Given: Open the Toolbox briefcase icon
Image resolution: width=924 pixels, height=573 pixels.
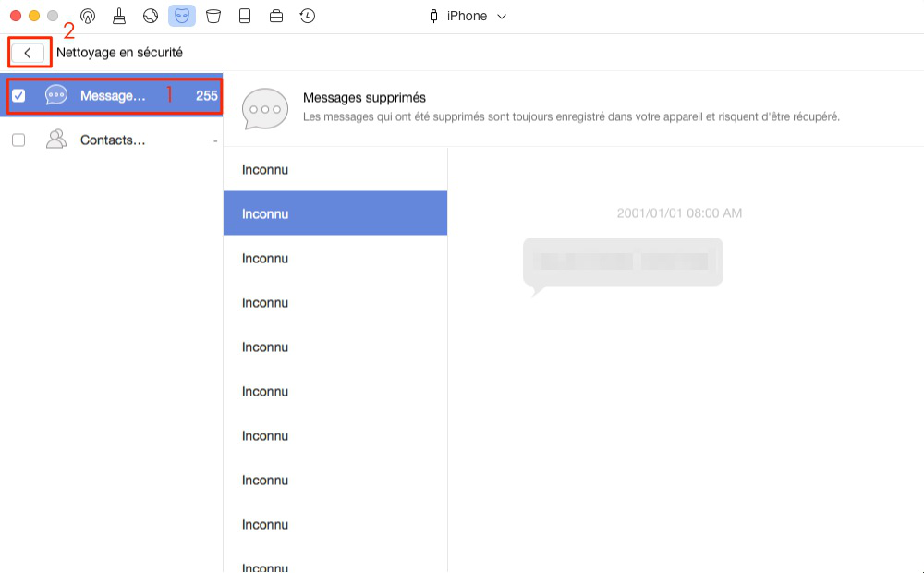Looking at the screenshot, I should 275,16.
